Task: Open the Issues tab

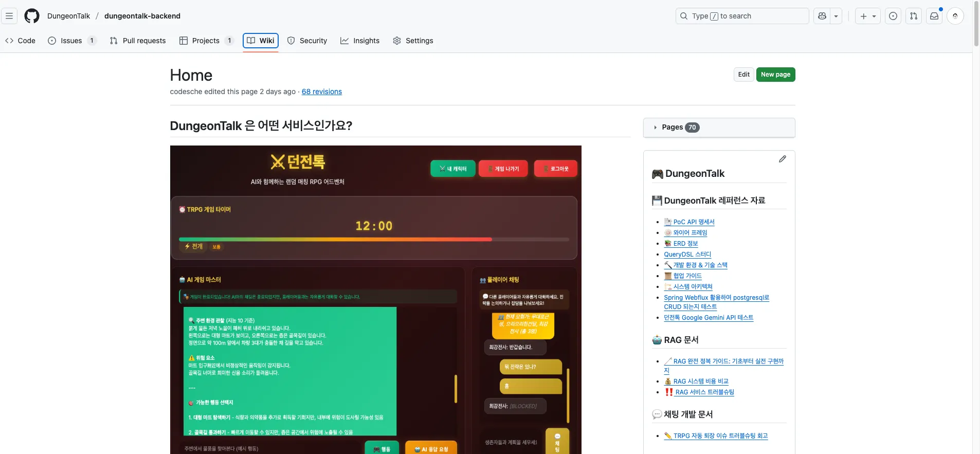Action: (x=72, y=41)
